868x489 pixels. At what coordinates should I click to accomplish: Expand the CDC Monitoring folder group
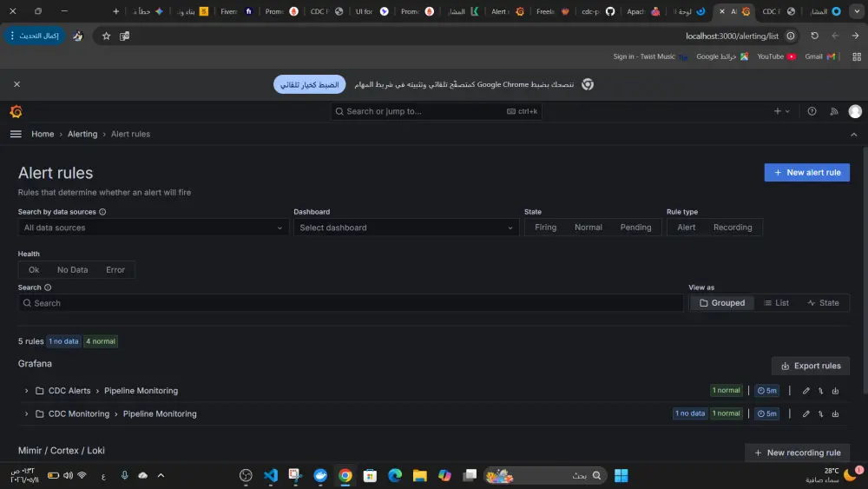point(26,413)
